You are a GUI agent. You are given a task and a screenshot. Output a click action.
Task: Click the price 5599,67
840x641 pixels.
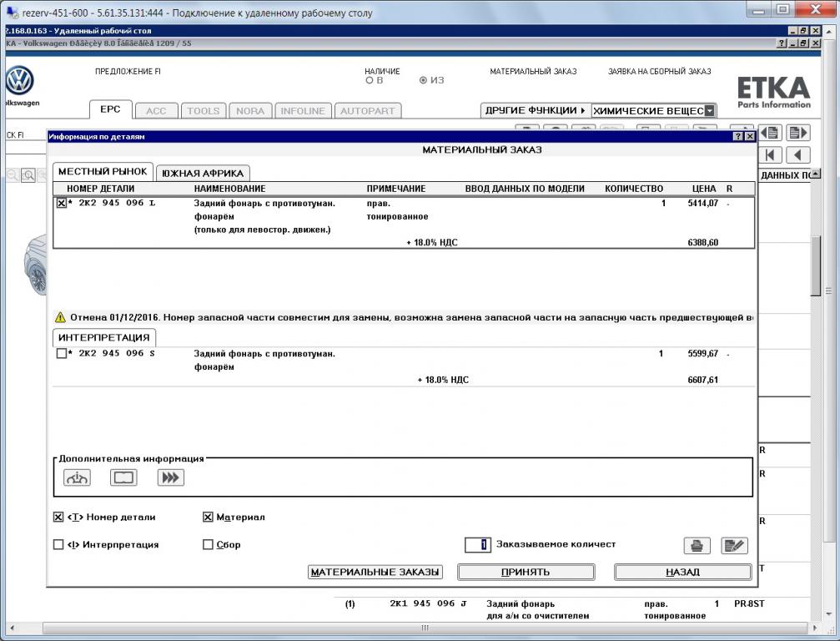pyautogui.click(x=703, y=353)
